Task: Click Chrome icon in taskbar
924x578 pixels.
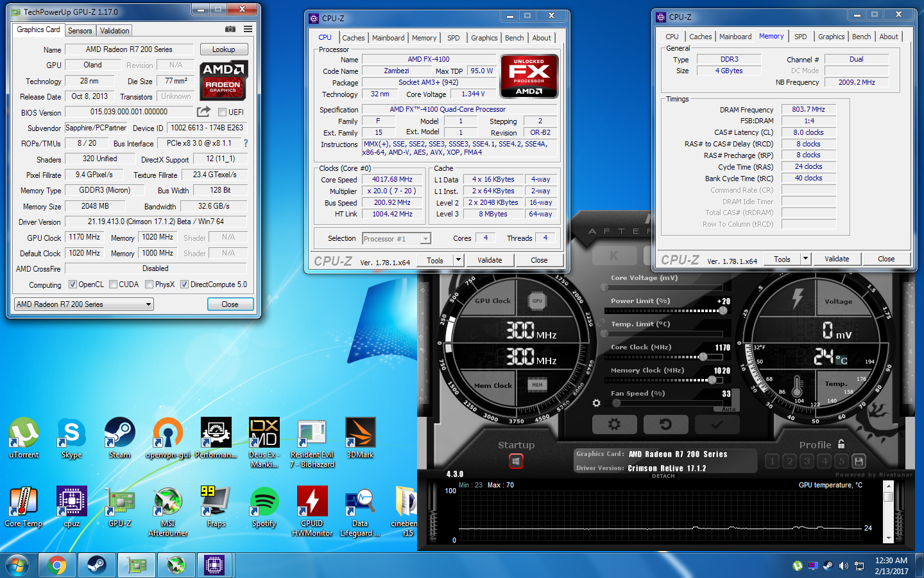Action: [x=57, y=565]
